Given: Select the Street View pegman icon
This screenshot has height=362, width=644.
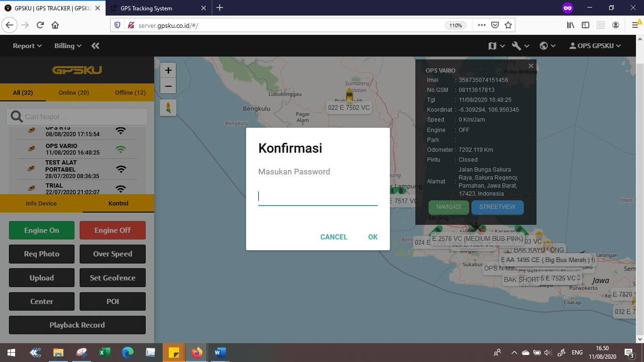Looking at the screenshot, I should click(168, 108).
